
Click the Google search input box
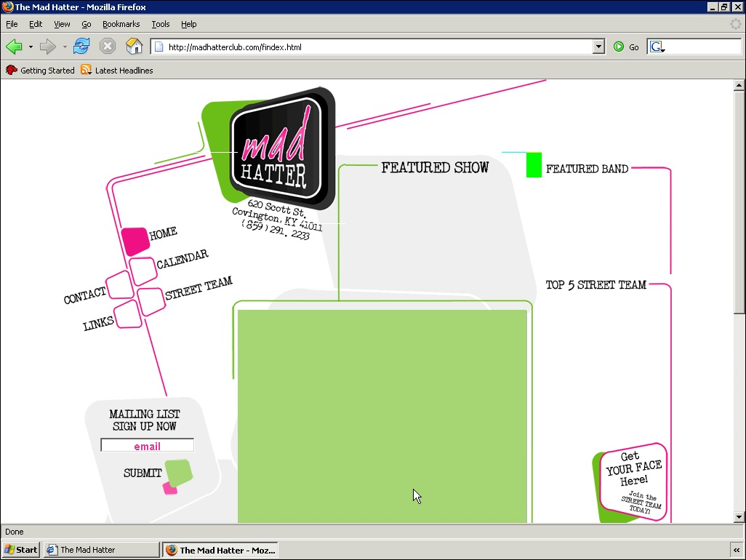click(704, 47)
